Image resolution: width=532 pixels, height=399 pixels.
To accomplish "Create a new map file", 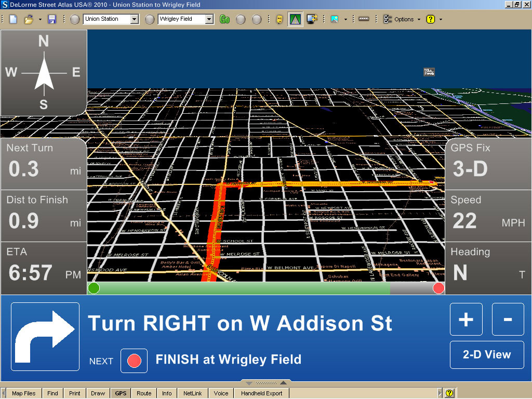I will [x=13, y=19].
